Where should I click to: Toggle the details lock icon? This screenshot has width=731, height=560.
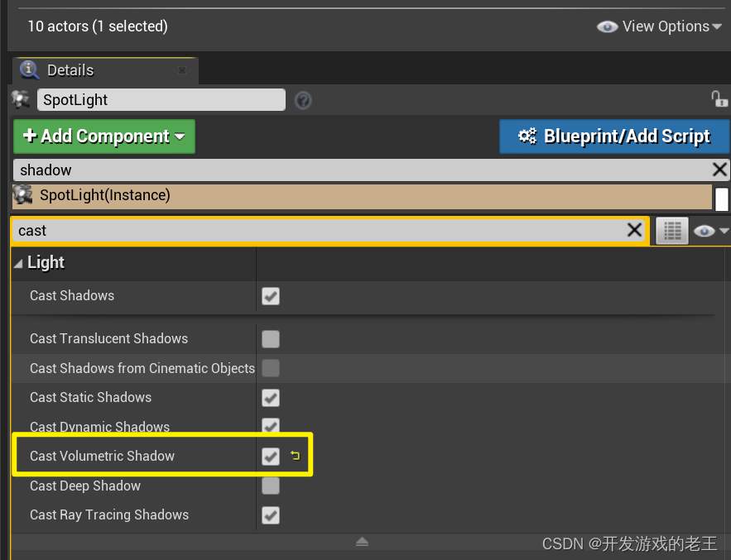[719, 98]
